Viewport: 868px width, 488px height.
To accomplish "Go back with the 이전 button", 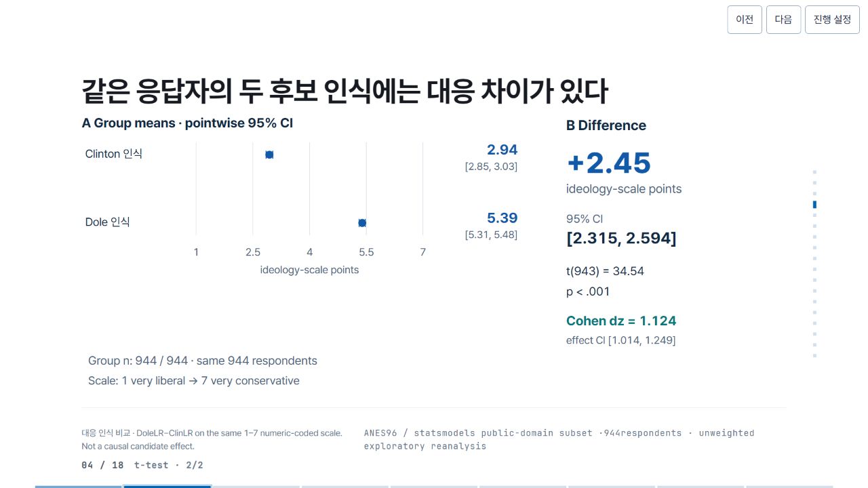I will pyautogui.click(x=745, y=20).
